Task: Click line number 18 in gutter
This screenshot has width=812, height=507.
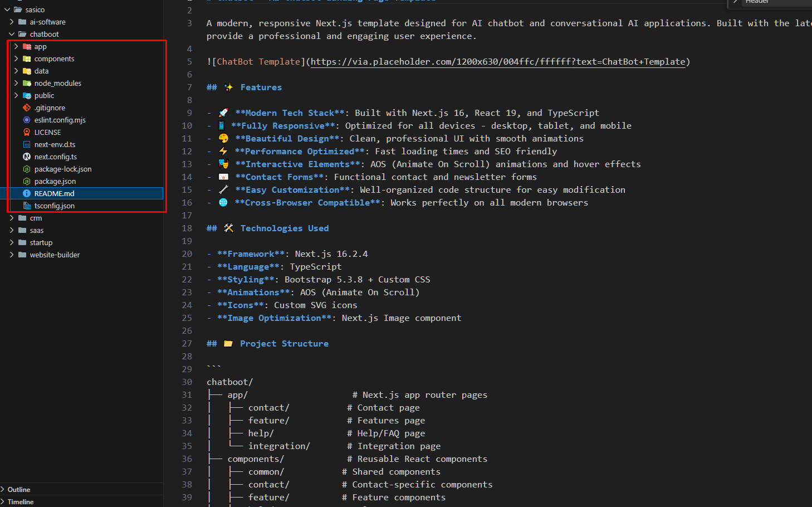Action: point(187,228)
